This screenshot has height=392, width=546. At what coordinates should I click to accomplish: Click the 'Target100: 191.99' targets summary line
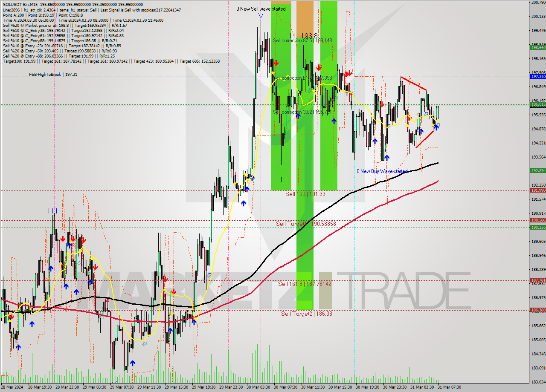pyautogui.click(x=111, y=61)
